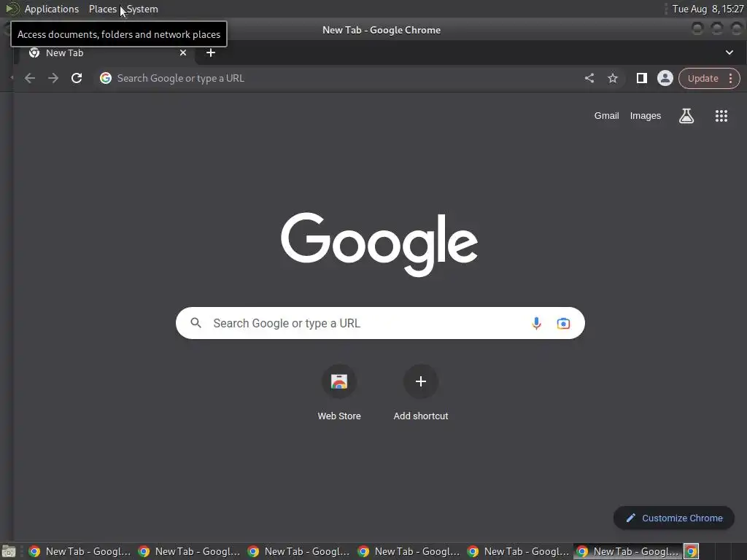Bookmark this tab with the star icon
The image size is (747, 560).
(x=613, y=78)
